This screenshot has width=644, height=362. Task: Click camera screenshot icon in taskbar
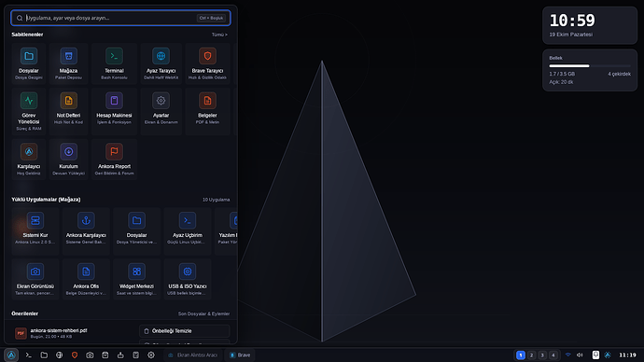(90, 355)
